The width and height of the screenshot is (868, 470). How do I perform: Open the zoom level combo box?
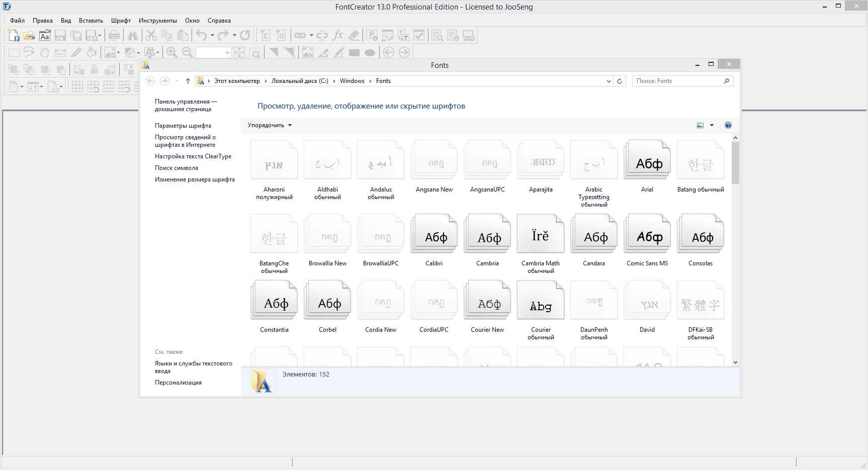(213, 52)
